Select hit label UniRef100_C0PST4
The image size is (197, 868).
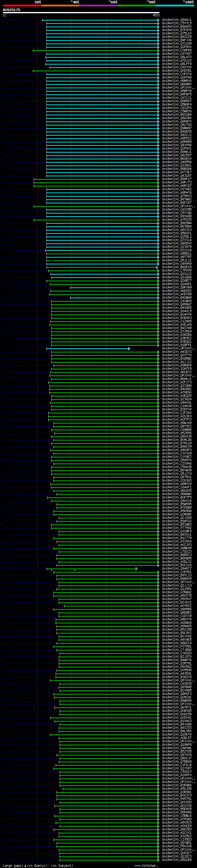click(177, 74)
